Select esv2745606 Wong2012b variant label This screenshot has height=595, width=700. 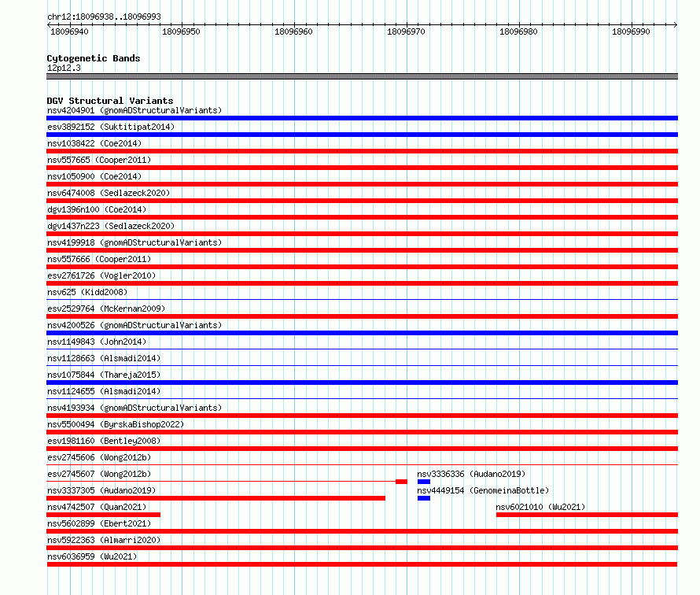click(x=99, y=457)
